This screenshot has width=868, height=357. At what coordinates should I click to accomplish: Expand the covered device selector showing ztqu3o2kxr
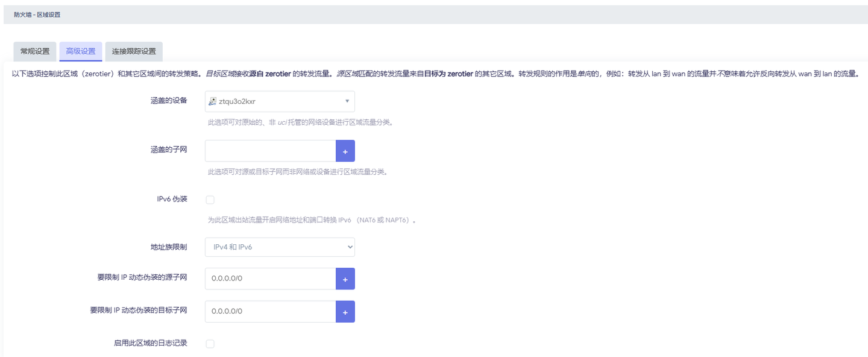[x=279, y=101]
